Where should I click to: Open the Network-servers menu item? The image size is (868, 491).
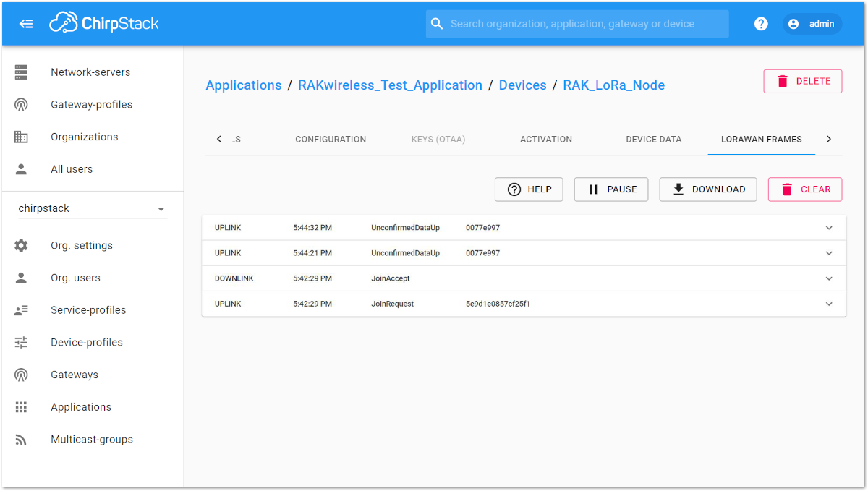coord(93,72)
